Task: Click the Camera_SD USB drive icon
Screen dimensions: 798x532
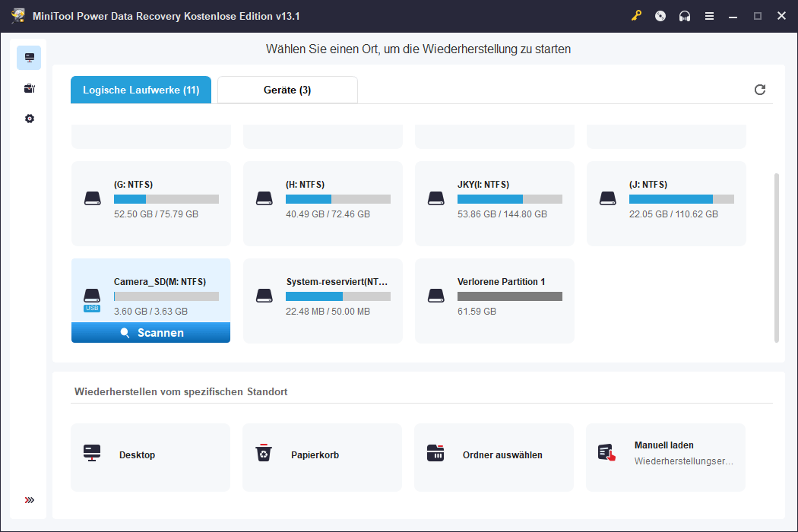Action: (92, 300)
